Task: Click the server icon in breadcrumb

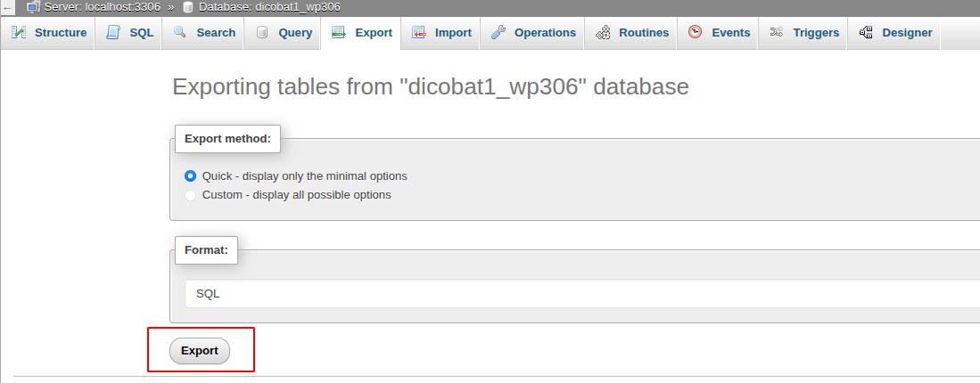Action: click(33, 7)
